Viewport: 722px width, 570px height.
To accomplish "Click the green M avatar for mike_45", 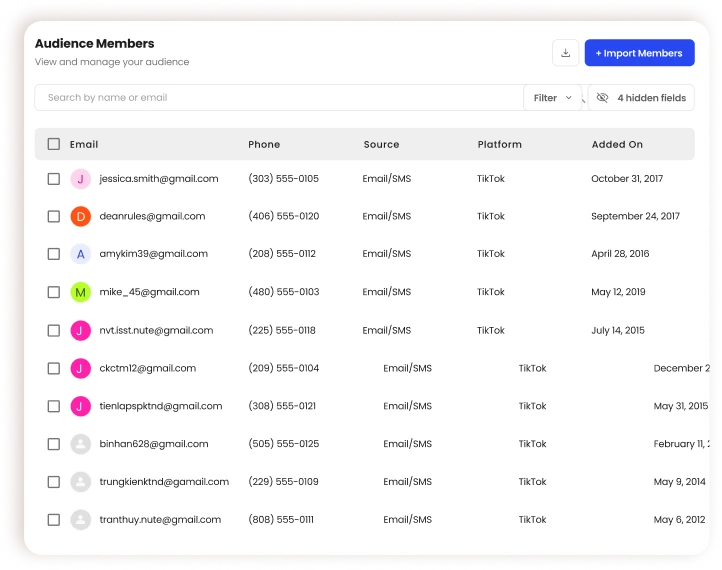I will 81,292.
